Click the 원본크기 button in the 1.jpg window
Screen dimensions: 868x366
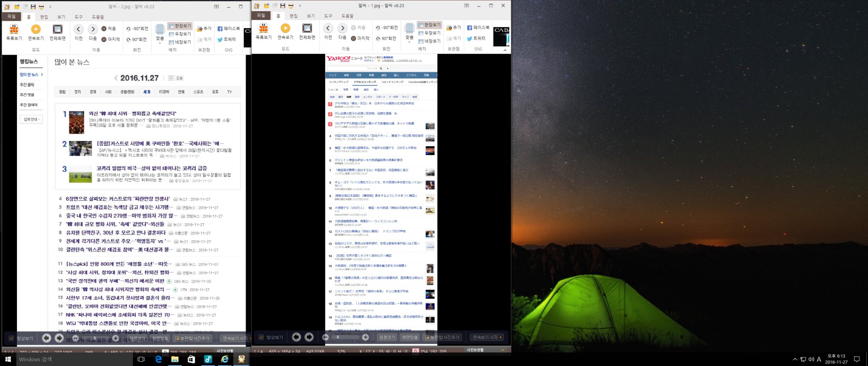click(x=387, y=337)
